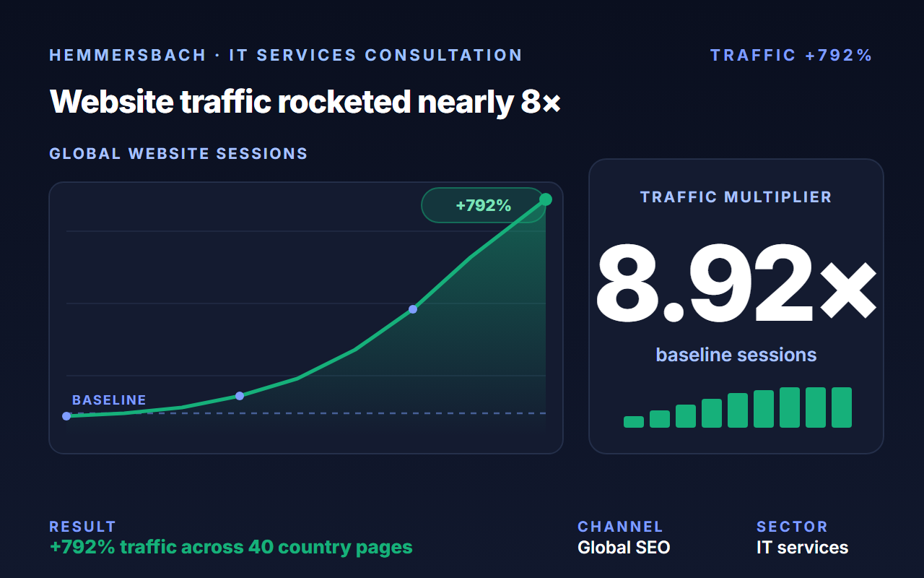Click the IT services sector value

(802, 548)
